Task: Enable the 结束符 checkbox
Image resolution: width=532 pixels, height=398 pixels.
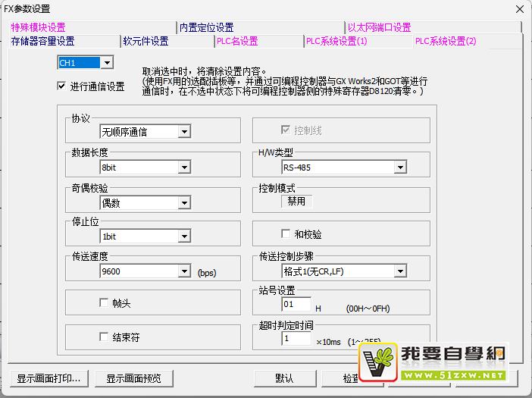Action: 105,337
